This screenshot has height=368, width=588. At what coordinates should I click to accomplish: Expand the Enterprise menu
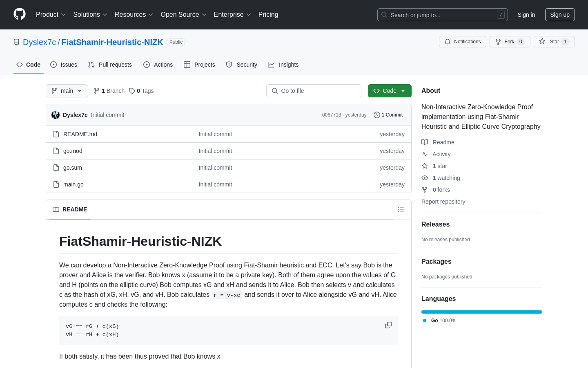click(232, 15)
